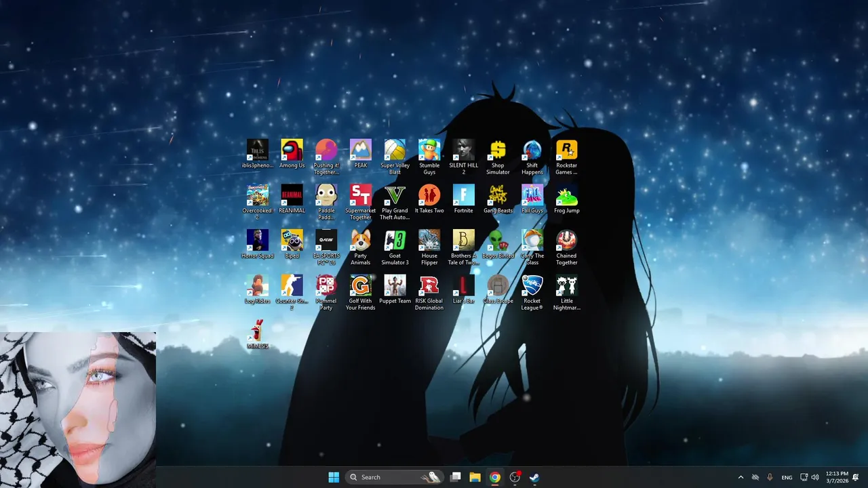This screenshot has width=868, height=488.
Task: Select the Liar's Bar shortcut
Action: [464, 290]
